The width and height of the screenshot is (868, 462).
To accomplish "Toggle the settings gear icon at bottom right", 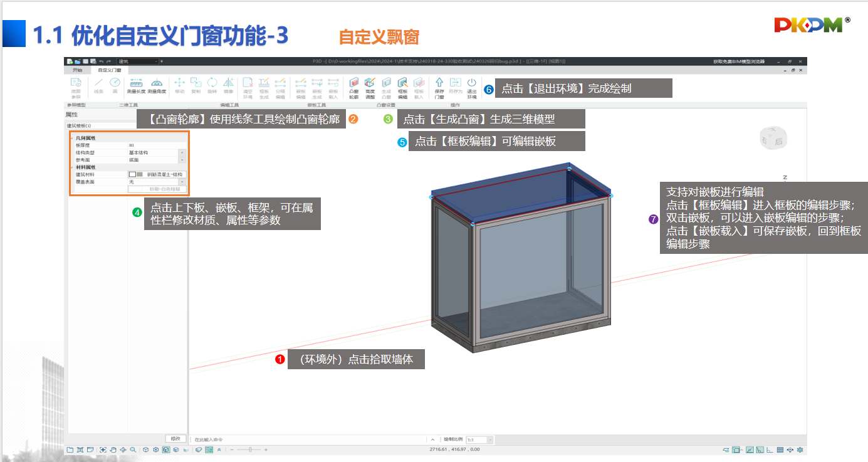I will point(800,449).
